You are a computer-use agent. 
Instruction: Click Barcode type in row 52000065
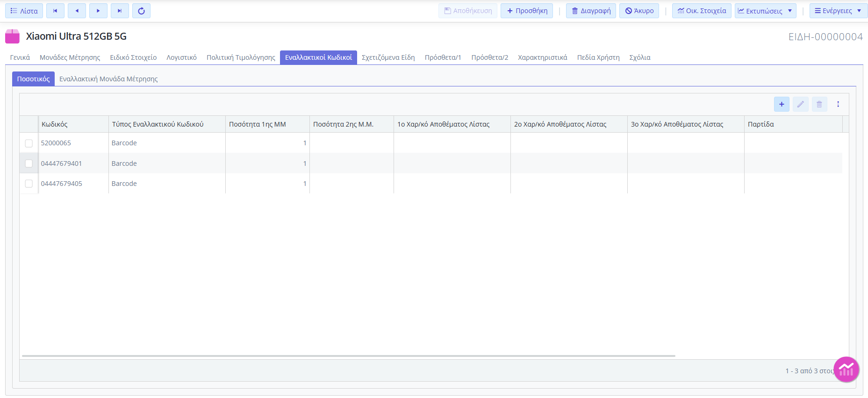coord(167,143)
